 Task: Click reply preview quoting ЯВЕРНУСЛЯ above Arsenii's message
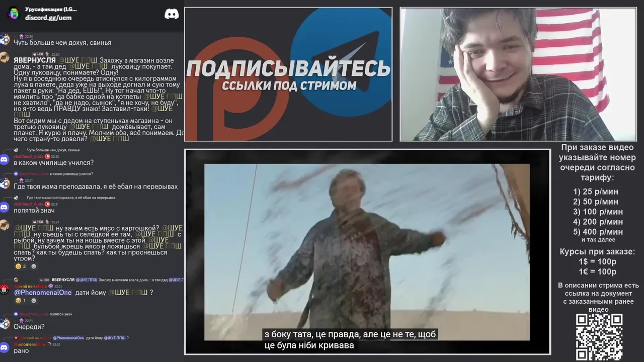[98, 280]
